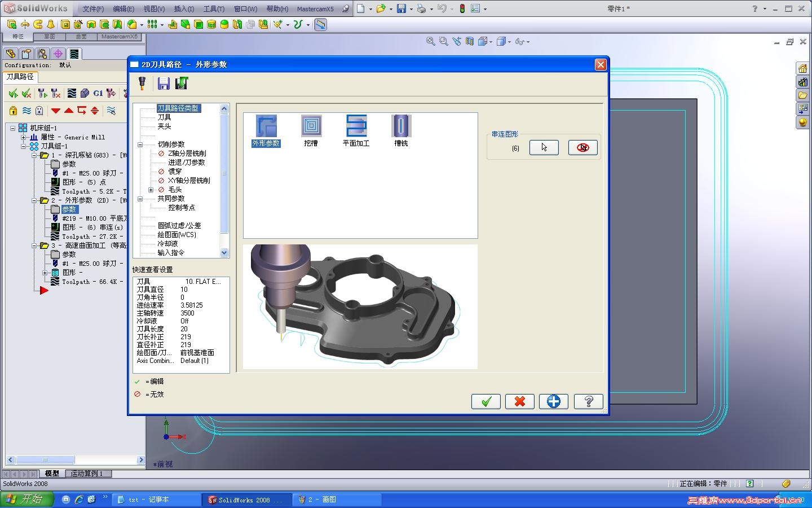Open the MastercamX5 menu
This screenshot has height=508, width=812.
tap(315, 9)
